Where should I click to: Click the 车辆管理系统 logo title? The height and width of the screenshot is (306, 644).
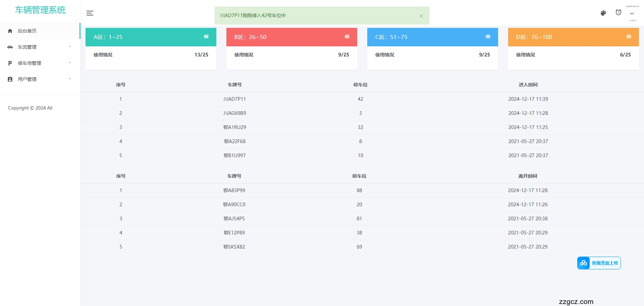pyautogui.click(x=40, y=10)
